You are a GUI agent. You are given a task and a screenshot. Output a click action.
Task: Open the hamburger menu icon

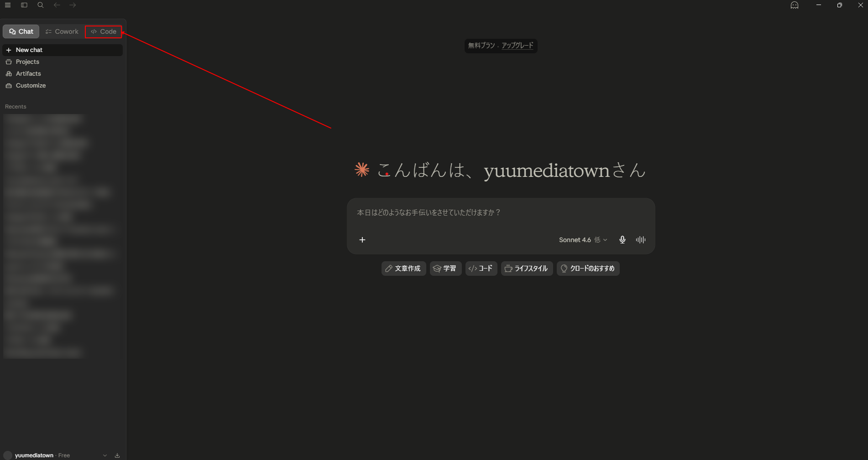[x=8, y=5]
